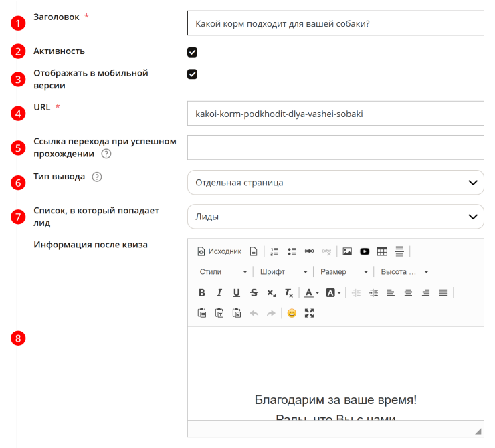Uncheck Отображать в мобильной версии checkbox
495x448 pixels.
pos(192,74)
